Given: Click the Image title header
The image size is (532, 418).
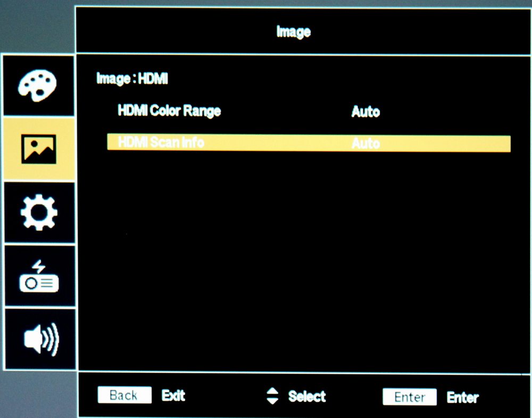Looking at the screenshot, I should pyautogui.click(x=294, y=32).
